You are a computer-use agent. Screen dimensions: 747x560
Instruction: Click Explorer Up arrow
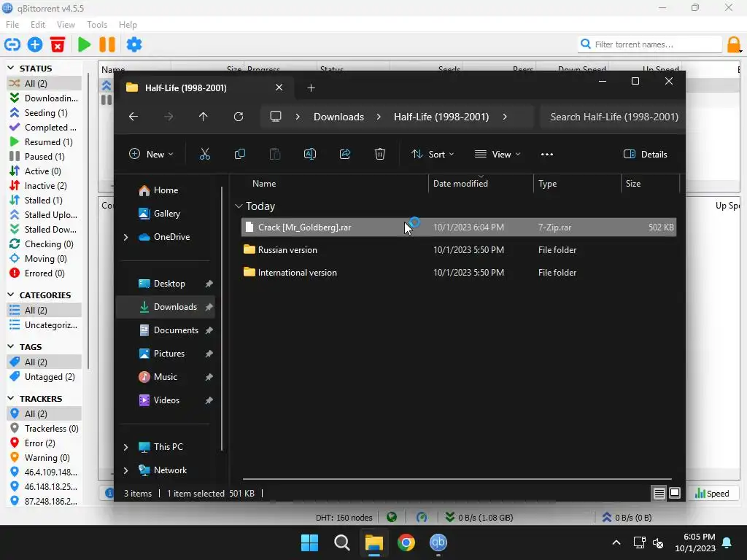point(204,117)
